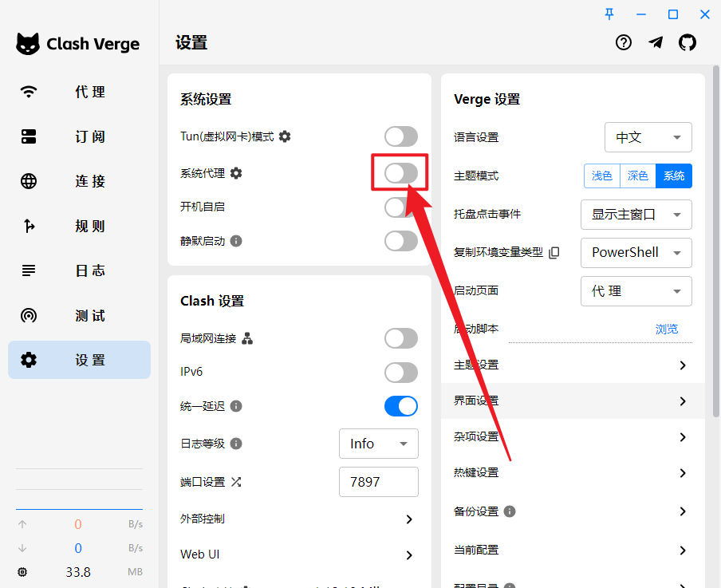Toggle the 开机自启 switch
721x588 pixels.
[401, 207]
